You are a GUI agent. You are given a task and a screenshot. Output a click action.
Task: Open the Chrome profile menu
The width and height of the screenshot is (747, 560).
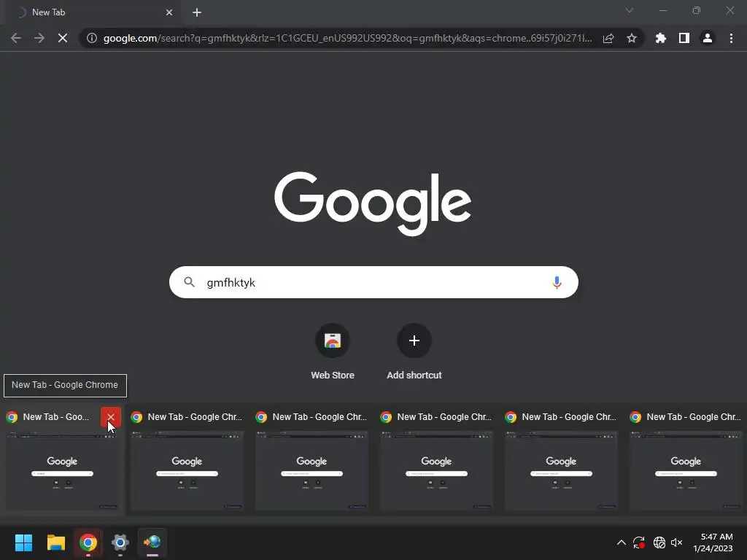click(708, 38)
